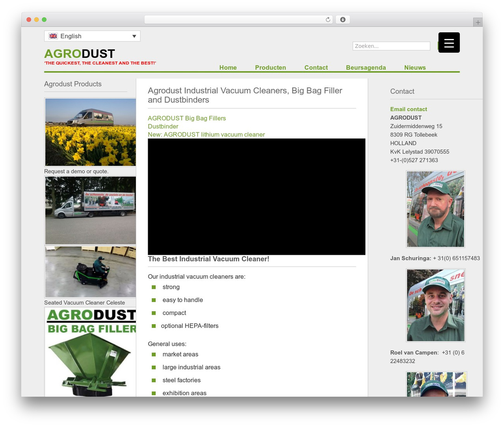Click the 'optional HEPA-filters' list item
504x427 pixels.
190,326
